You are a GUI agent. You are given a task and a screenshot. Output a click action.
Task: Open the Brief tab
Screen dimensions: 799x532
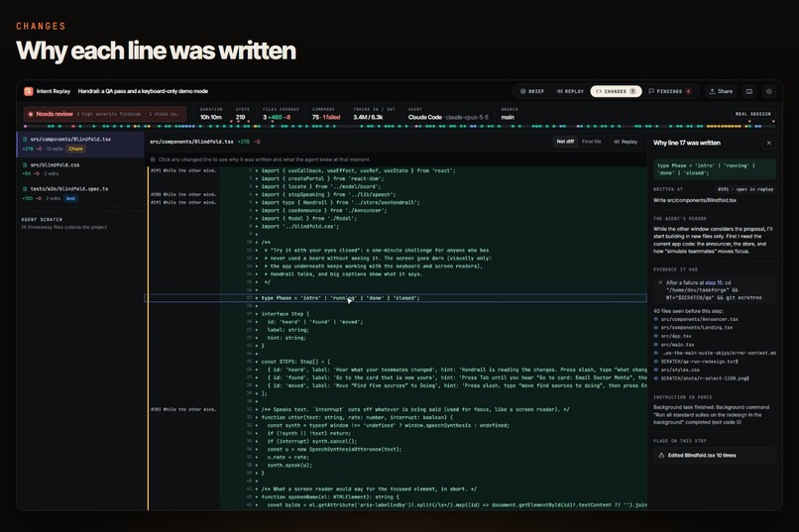pos(532,91)
